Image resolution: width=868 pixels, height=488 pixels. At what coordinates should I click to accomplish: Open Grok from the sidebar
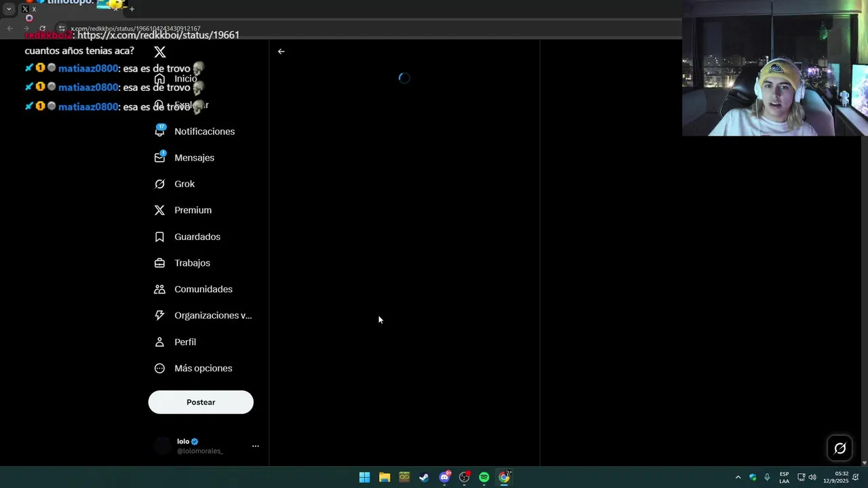[174, 184]
